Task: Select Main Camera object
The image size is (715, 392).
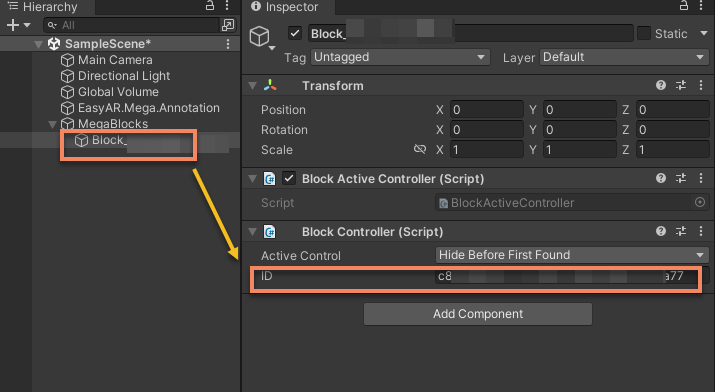Action: click(115, 60)
